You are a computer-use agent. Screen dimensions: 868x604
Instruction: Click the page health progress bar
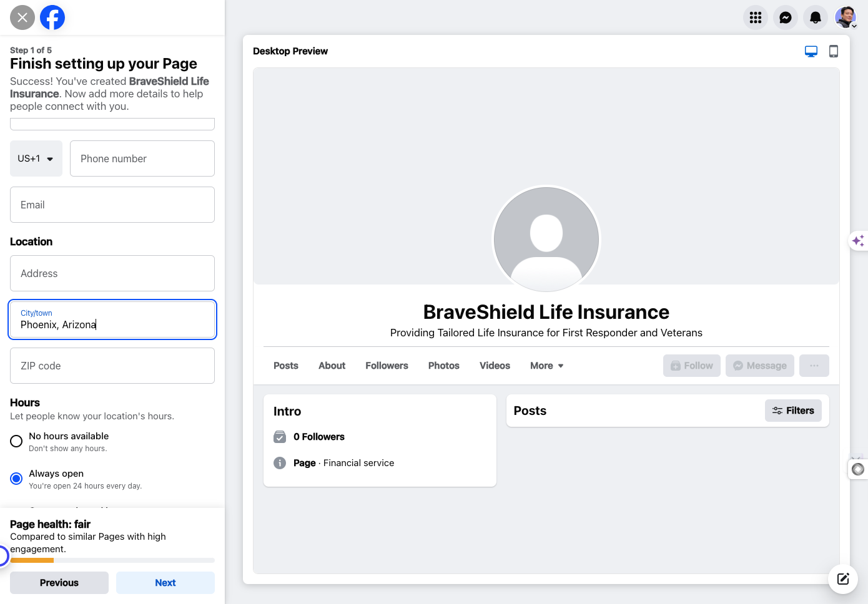pyautogui.click(x=112, y=560)
